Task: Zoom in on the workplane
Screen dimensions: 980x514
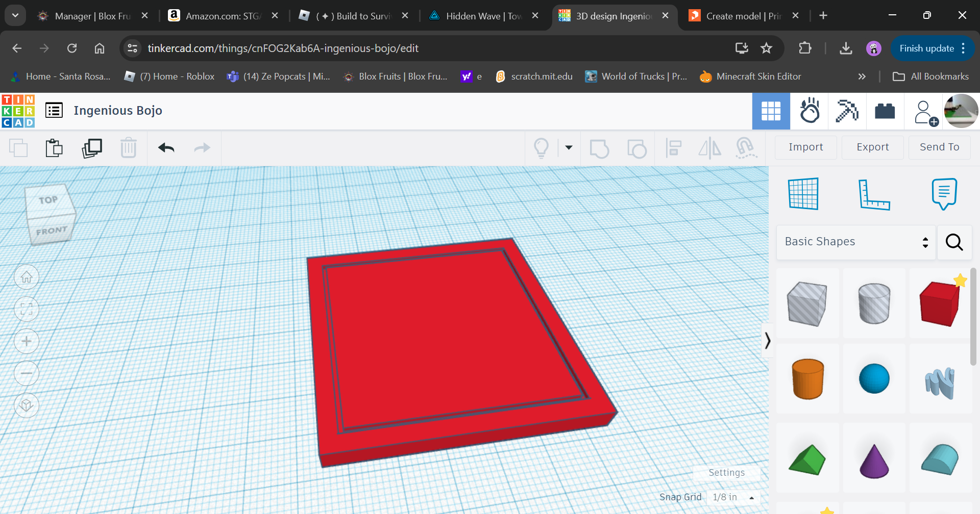Action: pos(27,341)
